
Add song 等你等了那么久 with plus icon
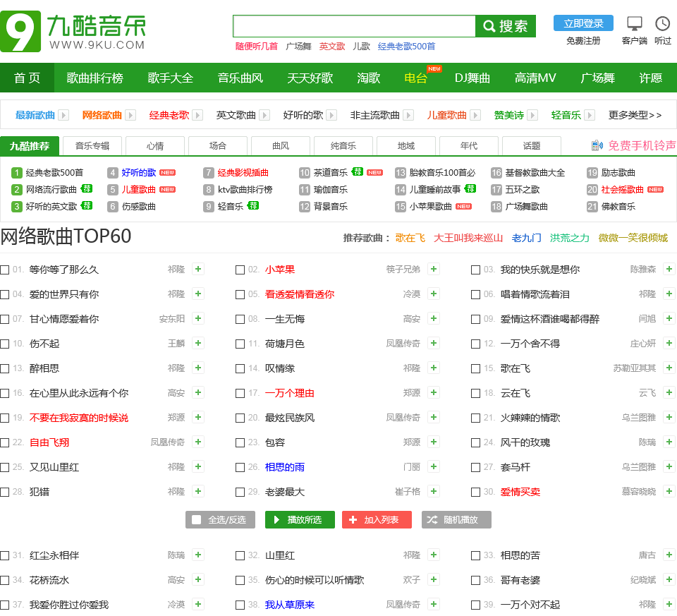[198, 269]
